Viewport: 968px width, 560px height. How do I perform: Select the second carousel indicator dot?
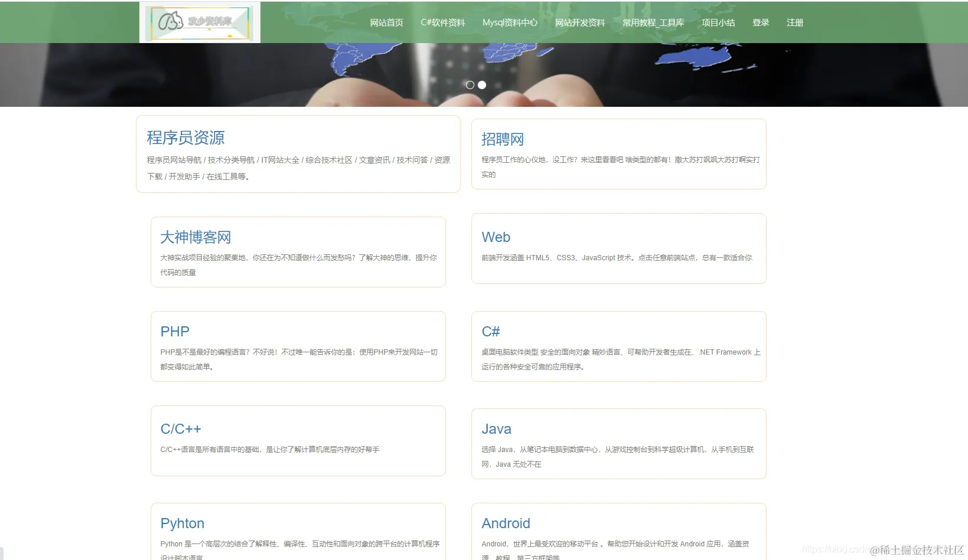(481, 85)
